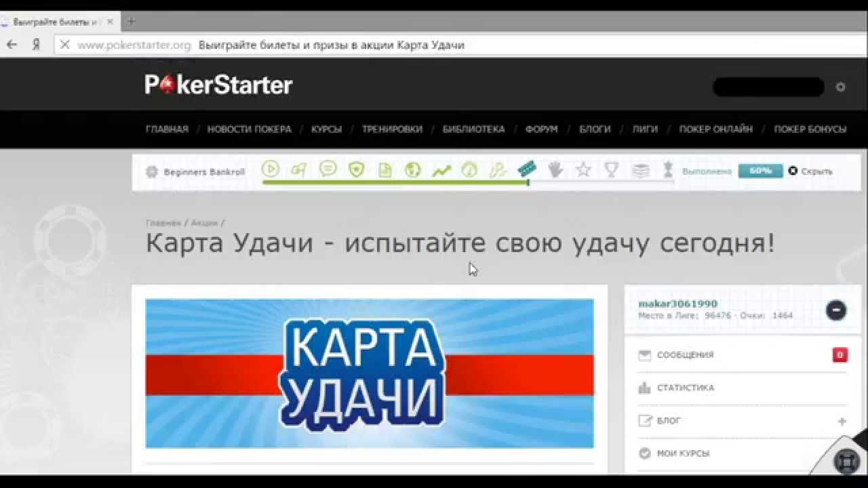The image size is (868, 488).
Task: Collapse the makar3061990 profile panel
Action: [x=835, y=310]
